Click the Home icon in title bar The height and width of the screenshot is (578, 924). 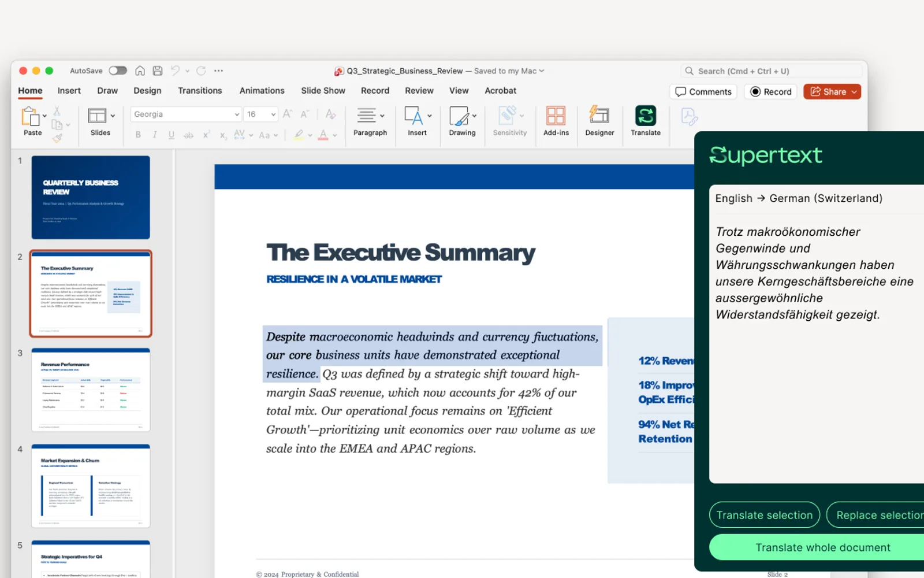(140, 71)
